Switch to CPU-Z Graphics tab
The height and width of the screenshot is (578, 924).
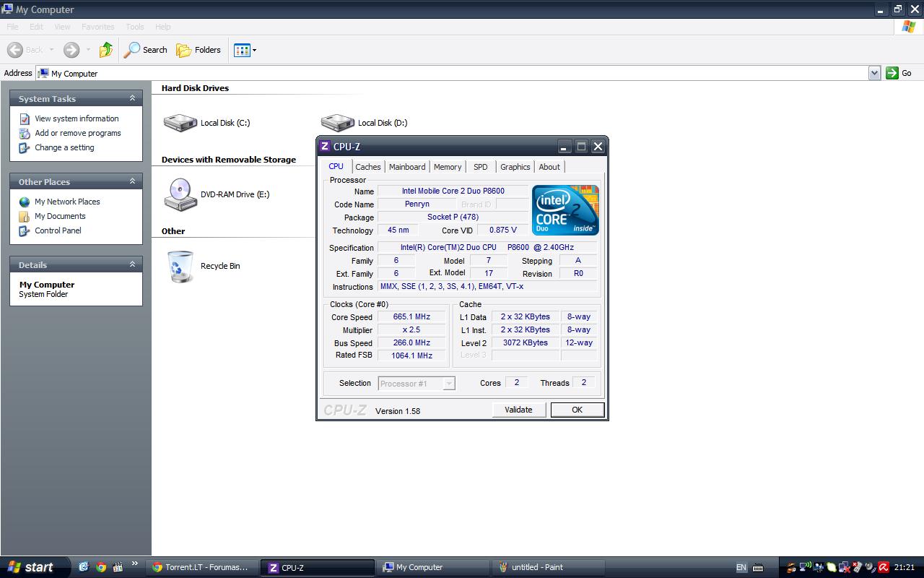click(515, 167)
